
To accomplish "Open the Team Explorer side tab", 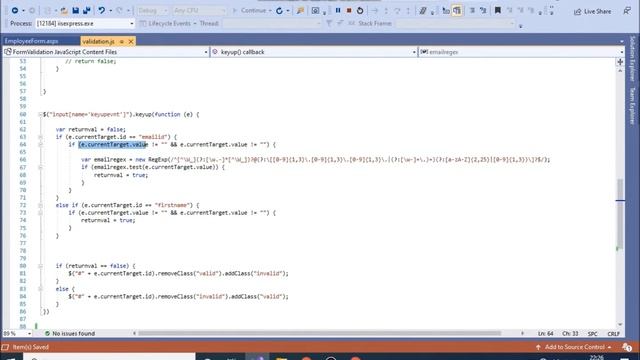I will coord(633,106).
